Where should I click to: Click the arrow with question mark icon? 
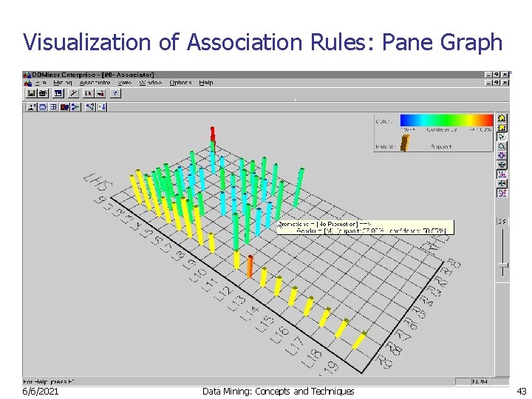pyautogui.click(x=90, y=107)
